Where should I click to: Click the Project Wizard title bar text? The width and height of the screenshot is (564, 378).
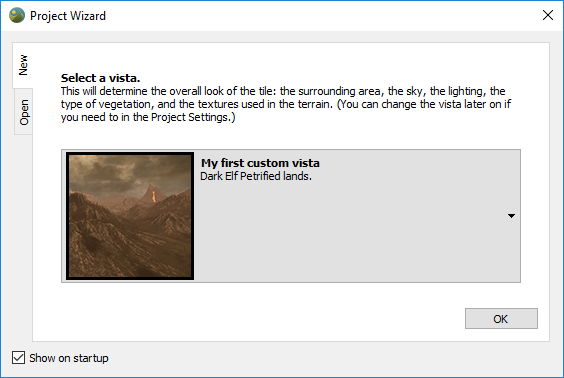tap(68, 16)
